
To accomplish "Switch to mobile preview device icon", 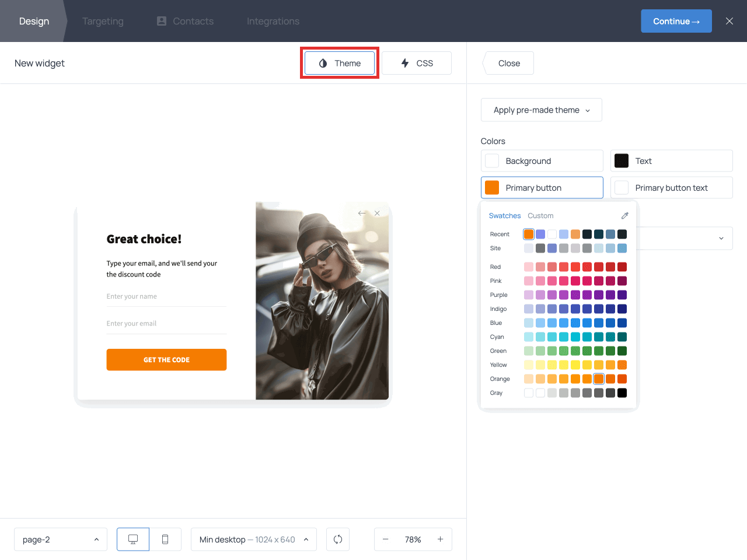I will 165,540.
